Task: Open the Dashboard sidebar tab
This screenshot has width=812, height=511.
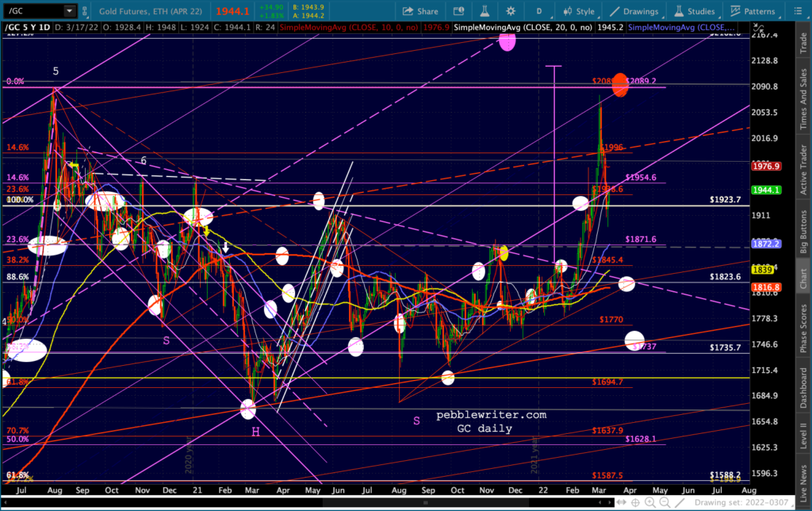Action: pyautogui.click(x=803, y=388)
